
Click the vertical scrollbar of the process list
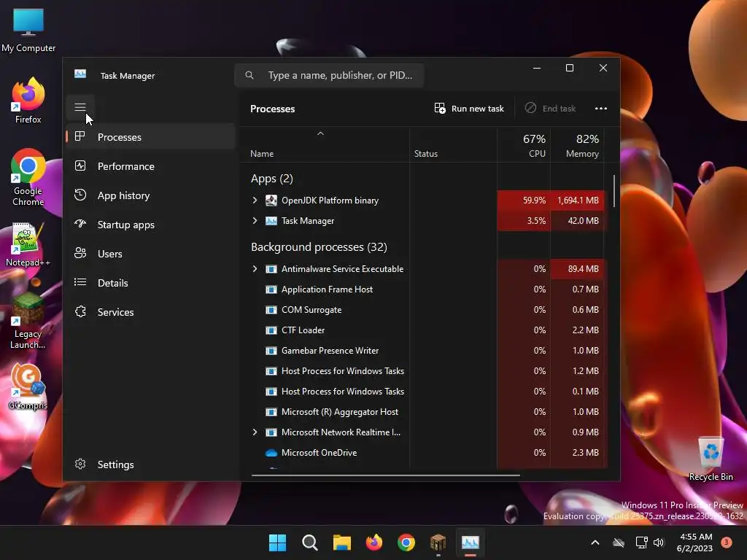(x=614, y=191)
